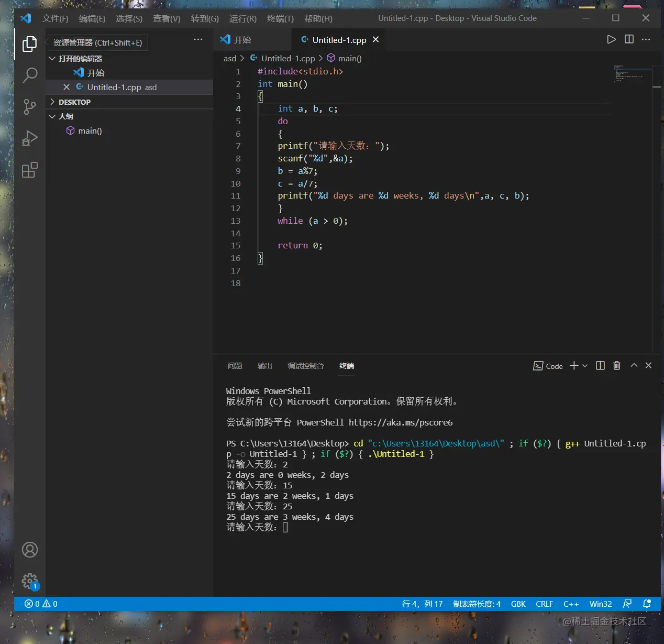Click the Win32 configuration status item

[x=601, y=604]
